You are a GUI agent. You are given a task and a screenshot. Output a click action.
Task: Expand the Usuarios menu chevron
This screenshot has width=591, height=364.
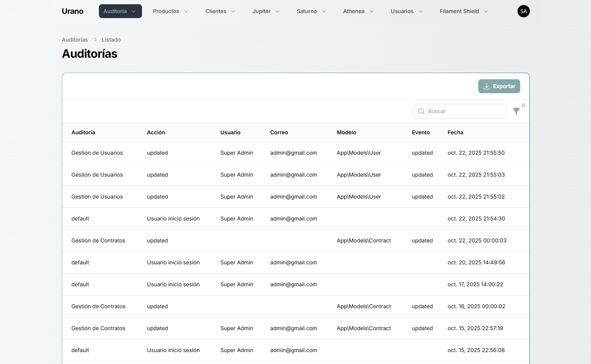[421, 12]
